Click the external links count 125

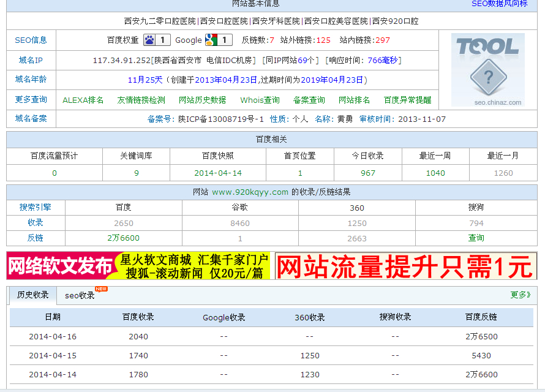pyautogui.click(x=323, y=40)
